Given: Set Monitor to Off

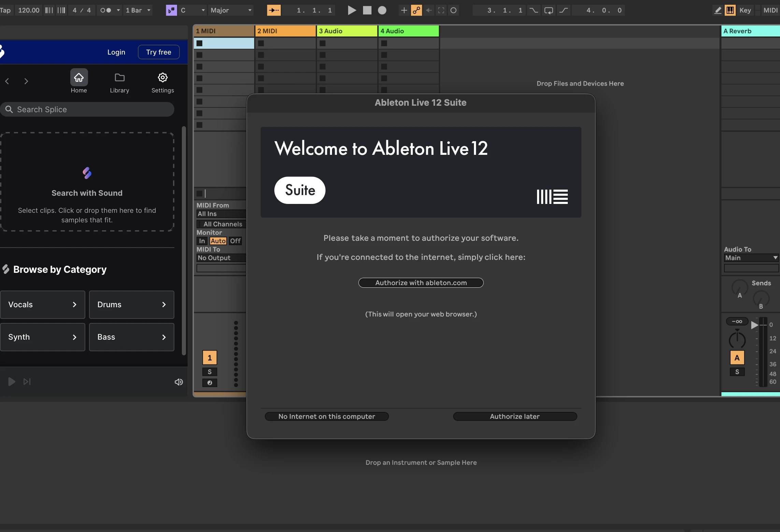Looking at the screenshot, I should tap(235, 241).
